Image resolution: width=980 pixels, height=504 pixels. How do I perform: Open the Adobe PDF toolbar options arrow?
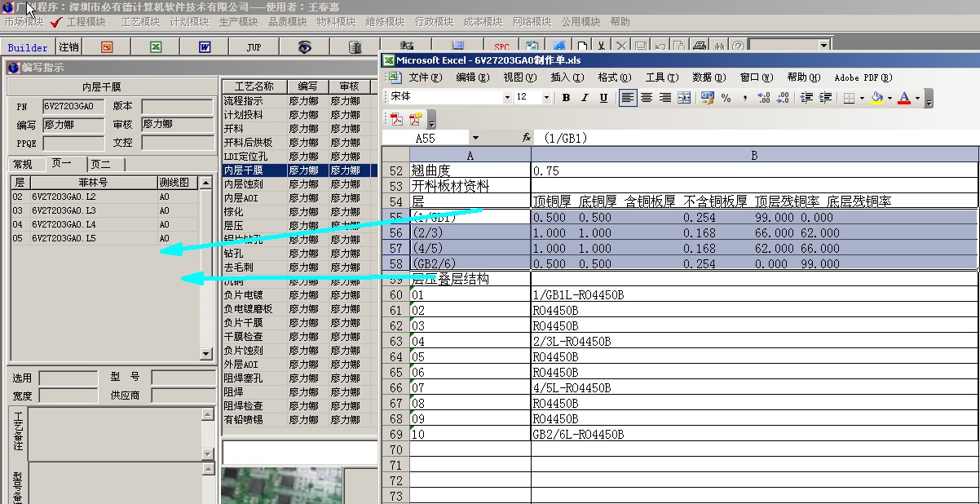[431, 120]
